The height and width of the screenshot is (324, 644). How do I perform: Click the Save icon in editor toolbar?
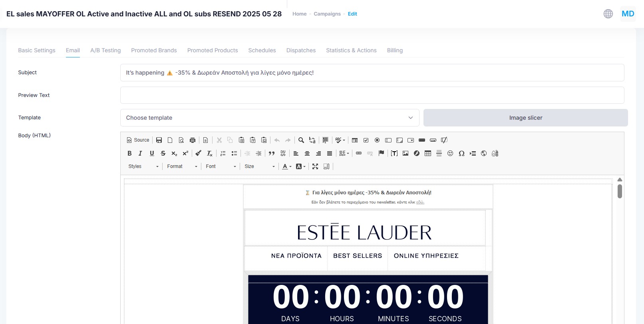pyautogui.click(x=159, y=140)
